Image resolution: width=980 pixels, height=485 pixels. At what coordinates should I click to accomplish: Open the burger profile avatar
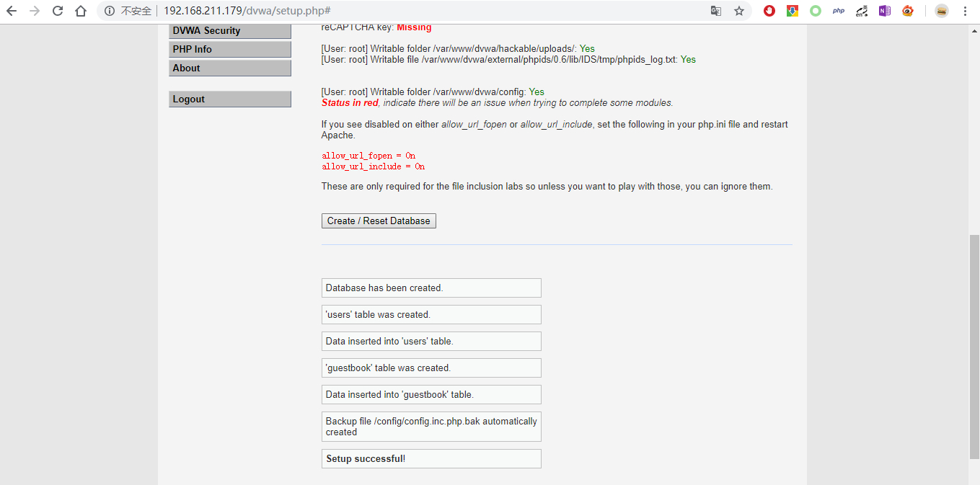(x=942, y=11)
